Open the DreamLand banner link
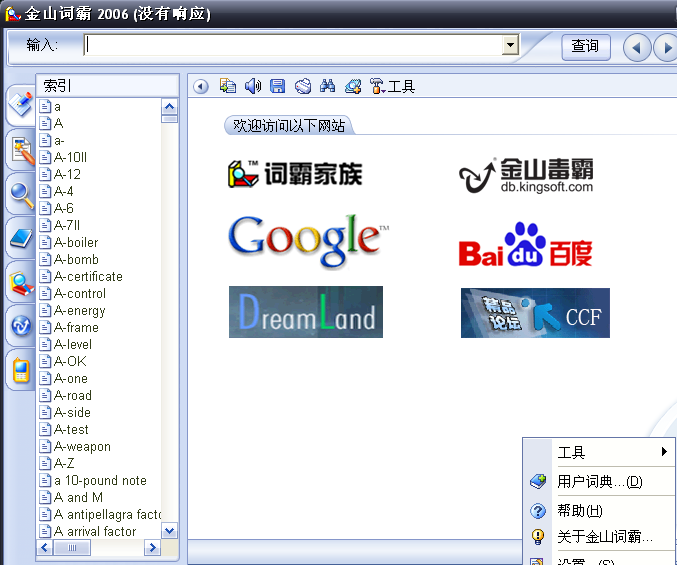The height and width of the screenshot is (565, 677). coord(306,312)
